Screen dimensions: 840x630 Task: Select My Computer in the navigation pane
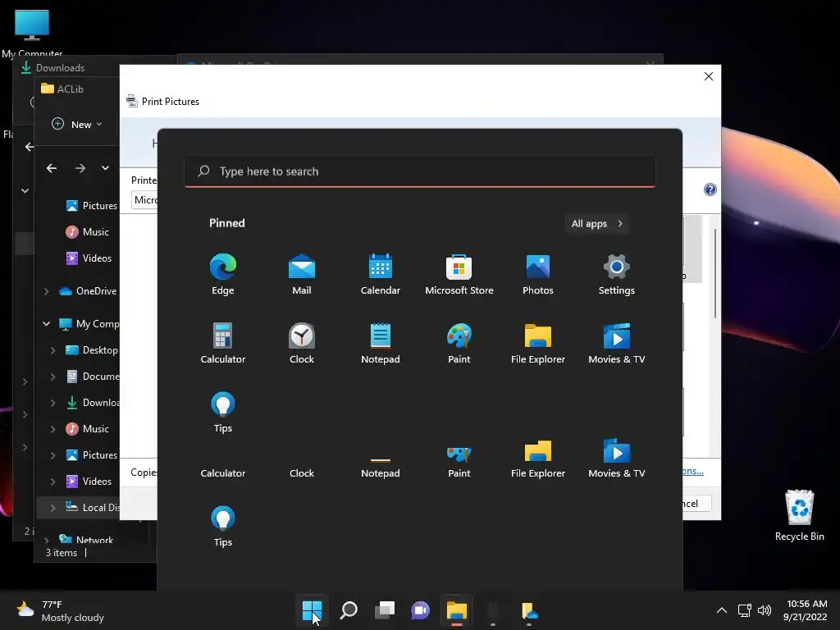(89, 323)
